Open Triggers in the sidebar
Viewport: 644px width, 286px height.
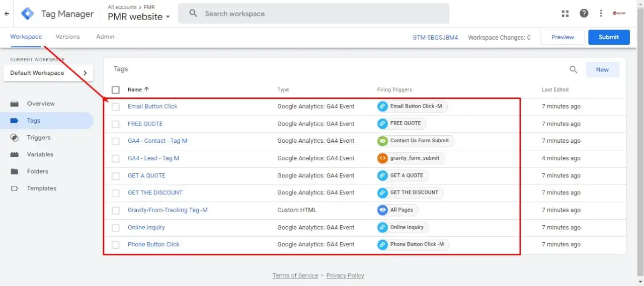[39, 137]
